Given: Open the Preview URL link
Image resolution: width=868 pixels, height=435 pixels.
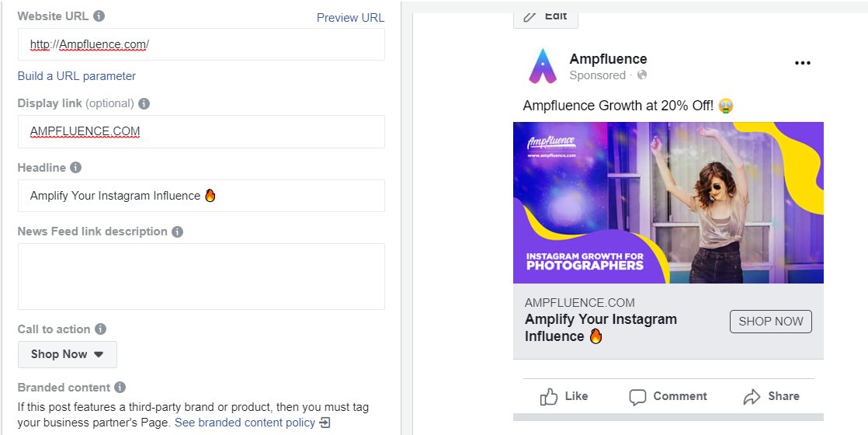Looking at the screenshot, I should coord(350,18).
